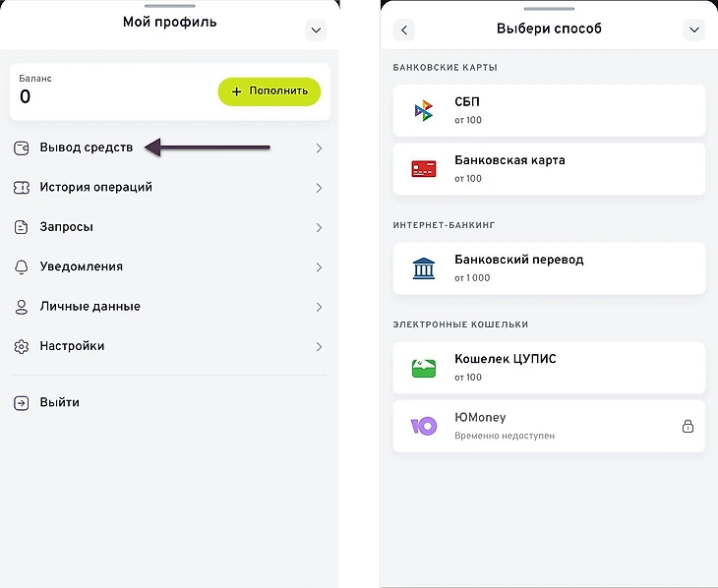Click the purple ЮMoney logo icon

tap(424, 426)
